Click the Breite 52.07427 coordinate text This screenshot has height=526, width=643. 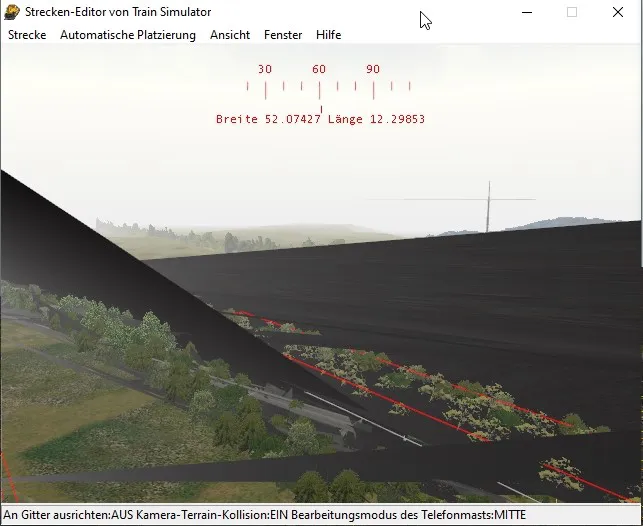click(268, 119)
